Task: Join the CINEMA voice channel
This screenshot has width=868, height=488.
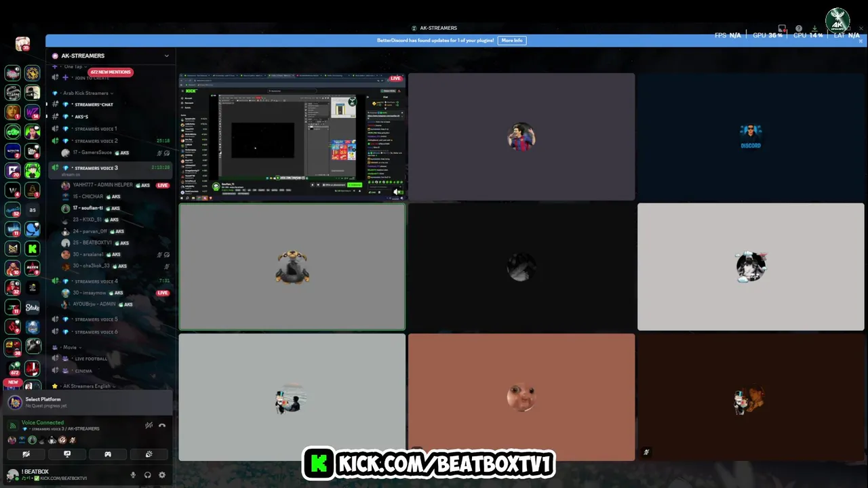Action: point(111,371)
